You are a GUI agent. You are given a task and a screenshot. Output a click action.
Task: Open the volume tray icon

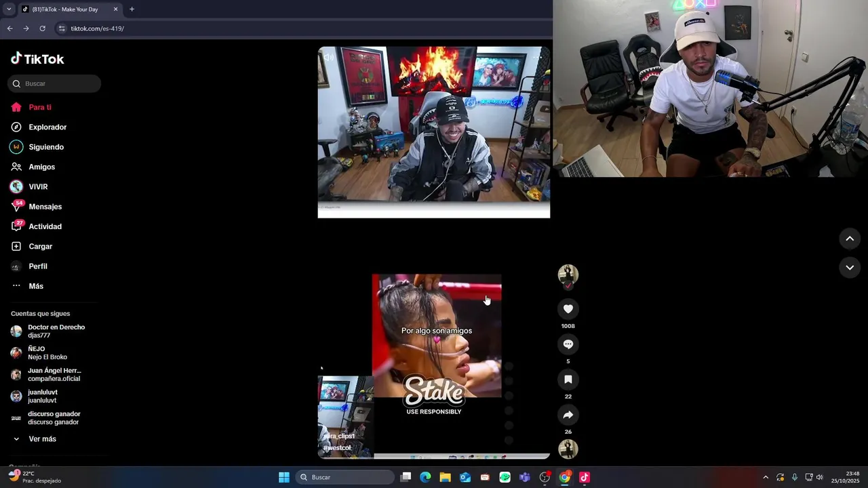click(x=820, y=477)
